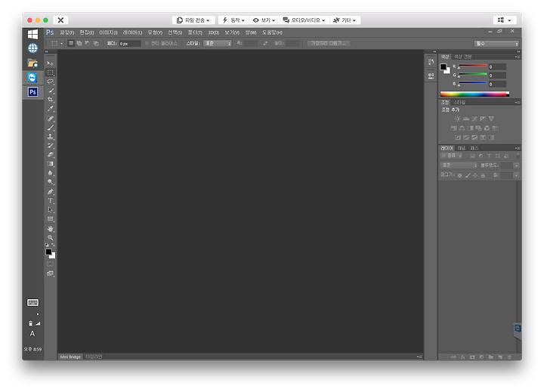
Task: Toggle lock all padlock in Layers panel
Action: click(483, 175)
